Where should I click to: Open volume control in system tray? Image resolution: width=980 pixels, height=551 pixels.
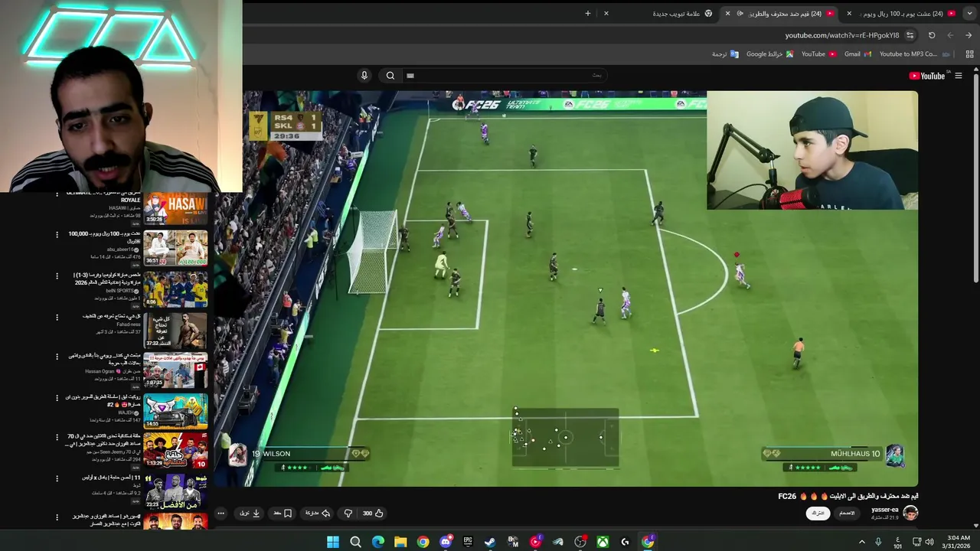pos(929,542)
